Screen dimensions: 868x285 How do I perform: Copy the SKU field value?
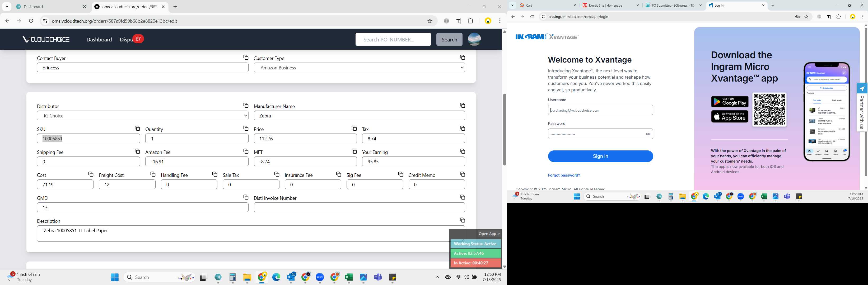[137, 129]
